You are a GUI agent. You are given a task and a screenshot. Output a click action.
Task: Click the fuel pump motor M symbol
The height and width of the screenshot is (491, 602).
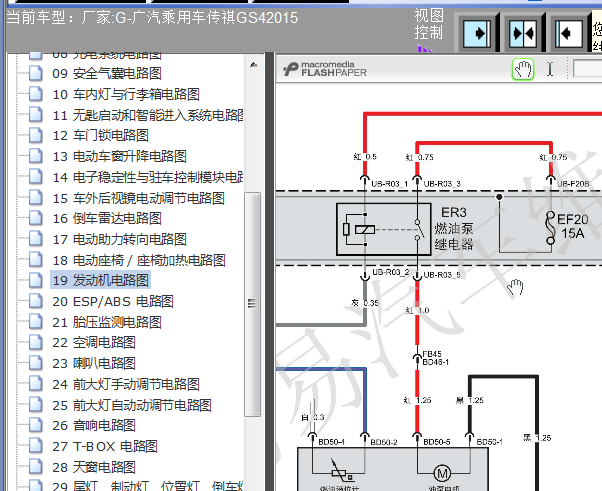pos(442,473)
